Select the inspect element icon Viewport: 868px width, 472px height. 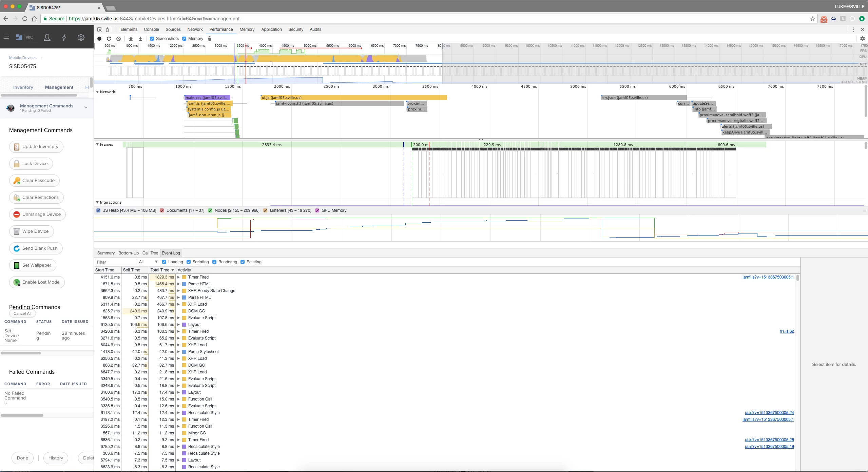[x=99, y=29]
